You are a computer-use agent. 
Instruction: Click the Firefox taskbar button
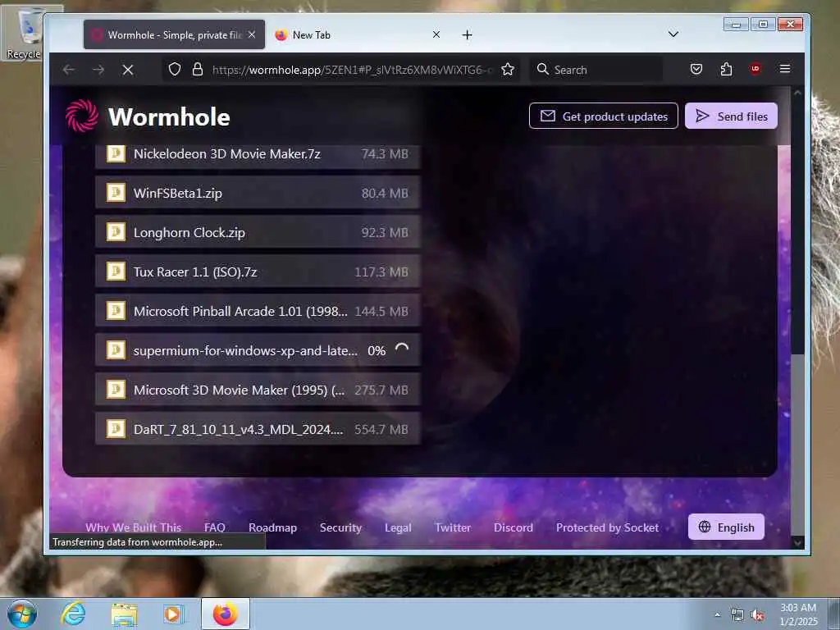(x=225, y=614)
